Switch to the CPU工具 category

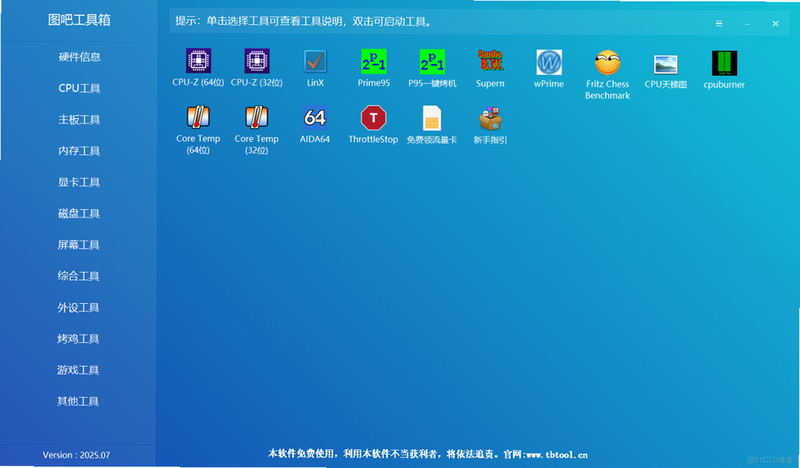(79, 88)
